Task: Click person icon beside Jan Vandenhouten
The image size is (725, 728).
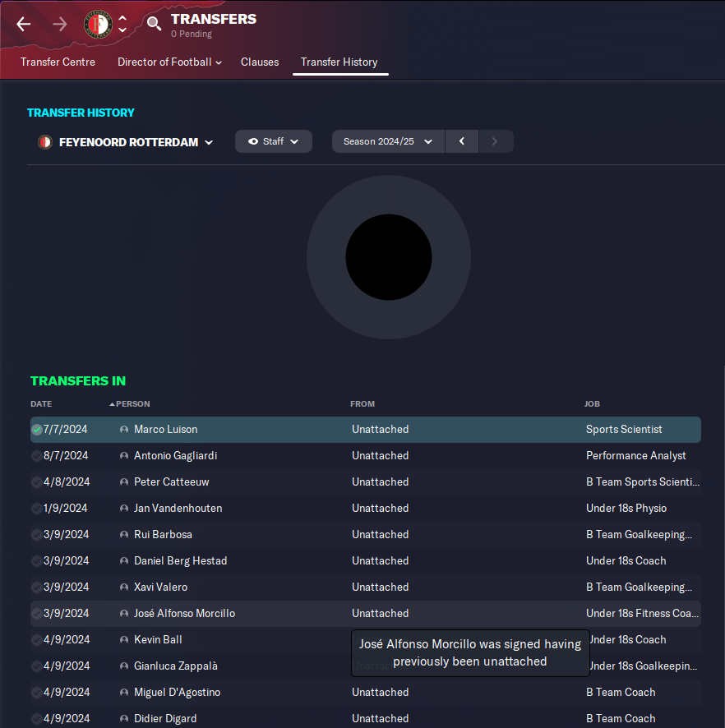Action: [x=124, y=509]
